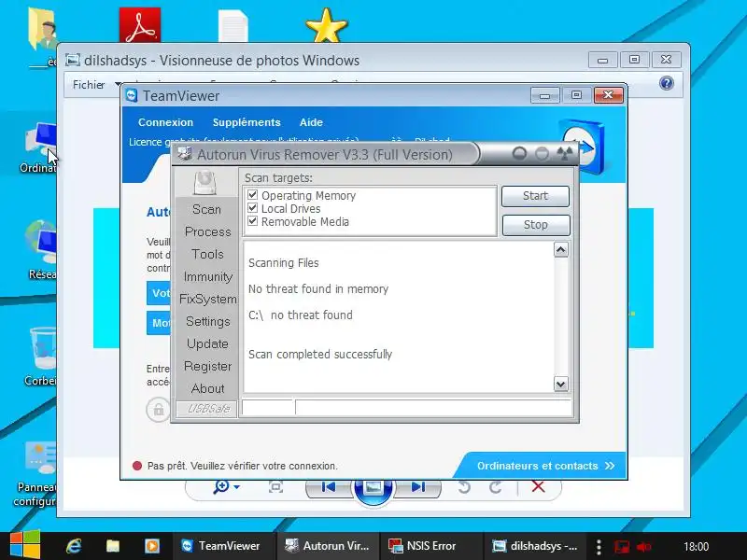Open Ordinateur desktop icon

click(x=40, y=147)
